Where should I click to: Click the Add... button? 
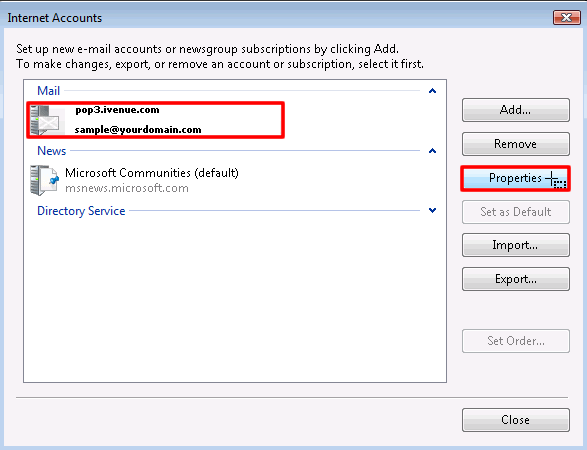pyautogui.click(x=515, y=110)
